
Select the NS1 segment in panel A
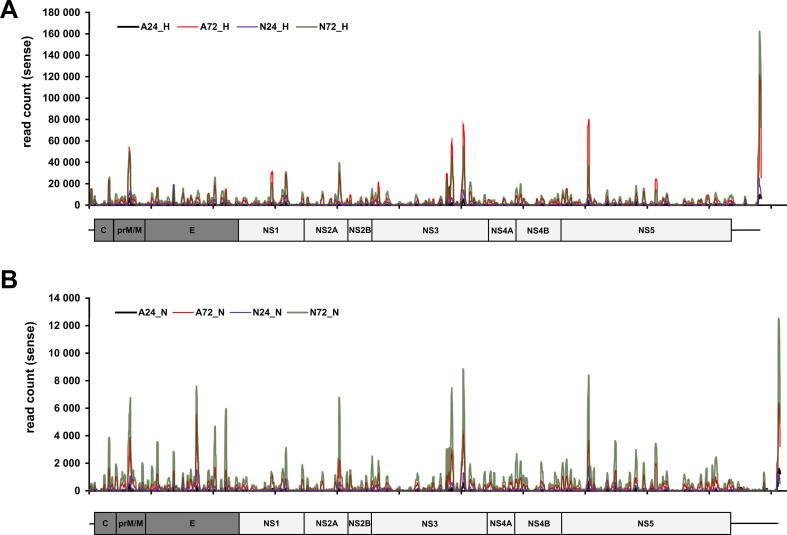[271, 230]
